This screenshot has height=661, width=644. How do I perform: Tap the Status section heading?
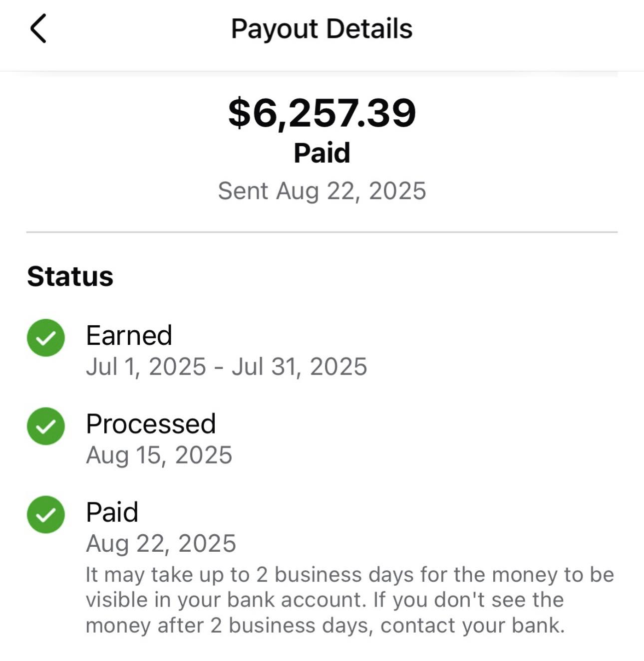[x=70, y=276]
